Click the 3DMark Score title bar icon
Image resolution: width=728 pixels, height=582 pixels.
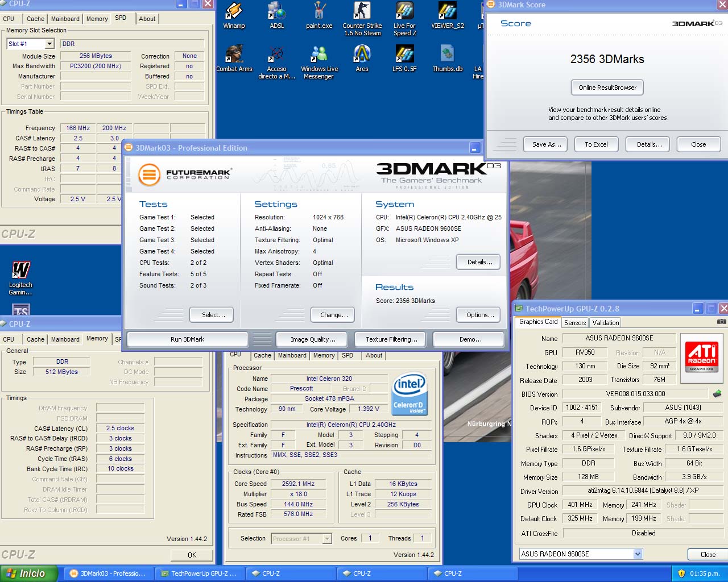[x=491, y=5]
